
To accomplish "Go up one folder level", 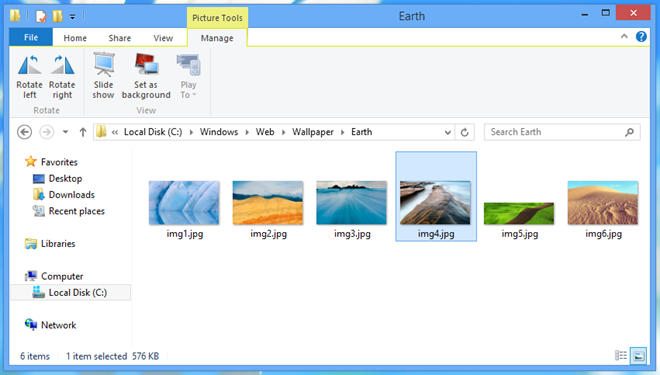I will coord(82,132).
